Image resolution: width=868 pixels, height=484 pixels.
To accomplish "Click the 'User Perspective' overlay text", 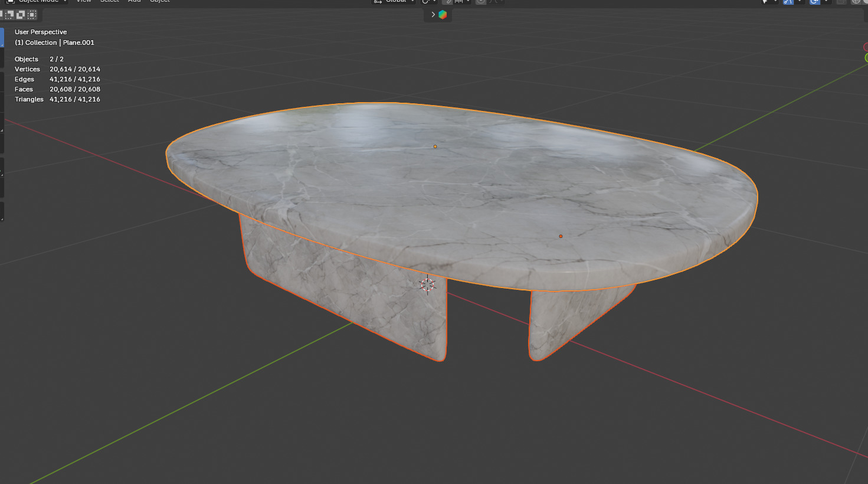I will tap(41, 32).
